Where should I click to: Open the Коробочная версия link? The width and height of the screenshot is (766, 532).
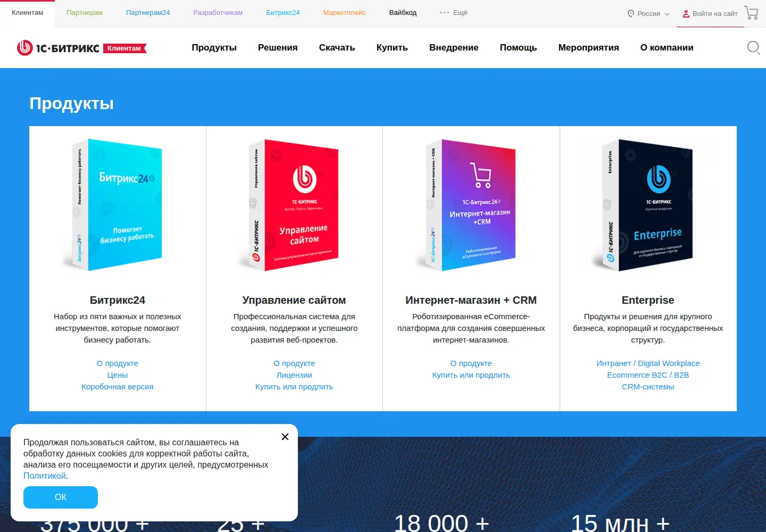point(118,387)
